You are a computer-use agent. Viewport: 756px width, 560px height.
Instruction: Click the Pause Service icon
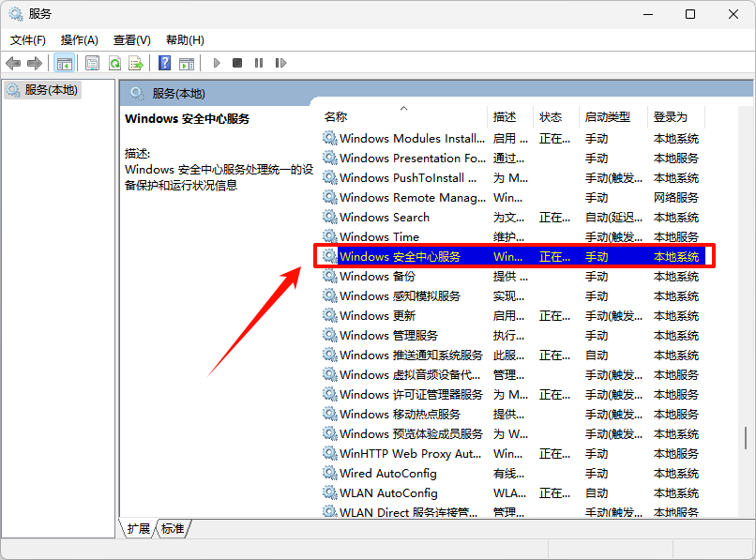(x=259, y=63)
